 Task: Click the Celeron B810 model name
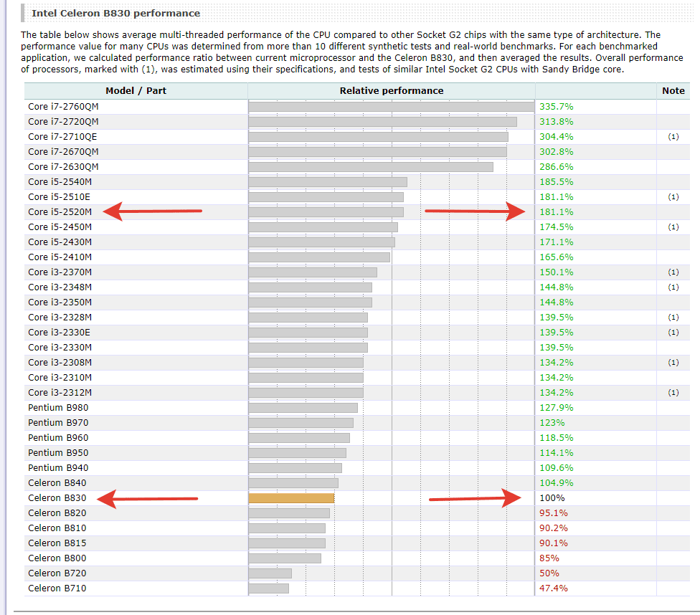57,528
